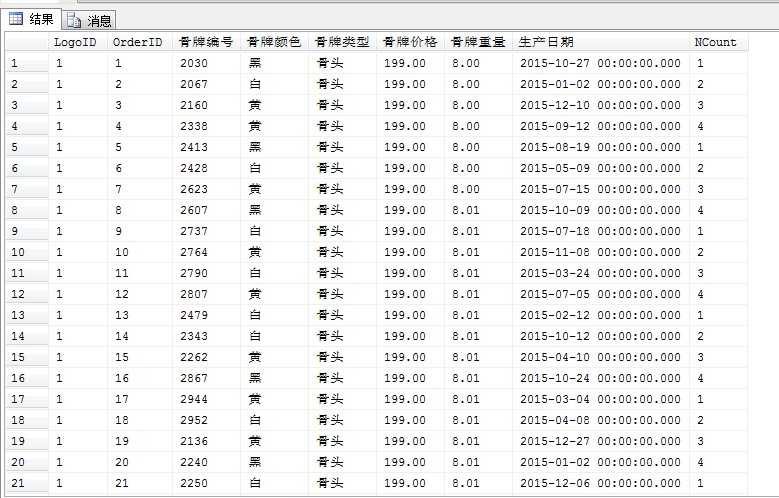Select row header number 10

pos(27,252)
